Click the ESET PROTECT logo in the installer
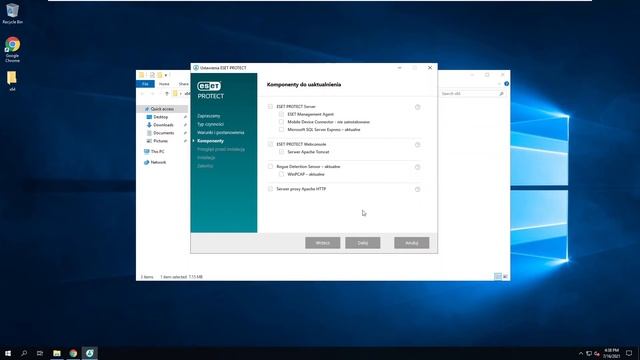The image size is (640, 360). pyautogui.click(x=210, y=90)
